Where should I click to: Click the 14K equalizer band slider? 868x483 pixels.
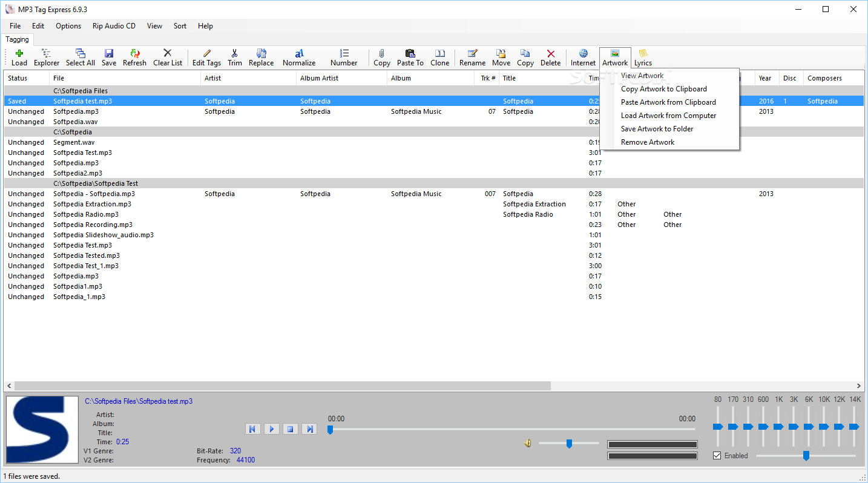click(x=854, y=427)
